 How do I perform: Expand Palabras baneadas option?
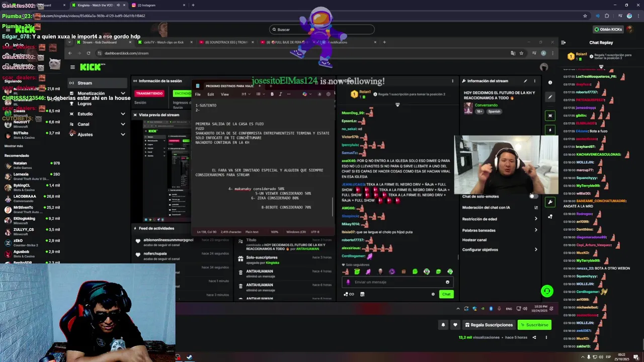click(x=500, y=230)
